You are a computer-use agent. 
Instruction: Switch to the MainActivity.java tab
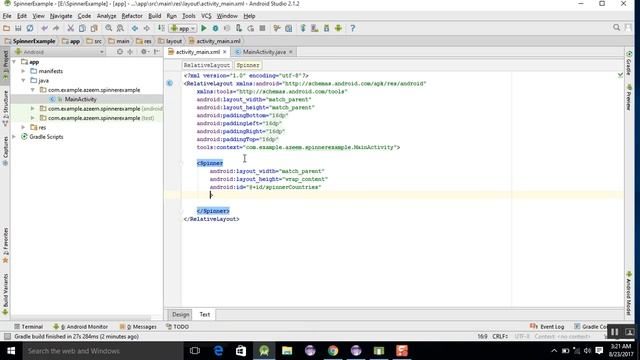point(264,52)
